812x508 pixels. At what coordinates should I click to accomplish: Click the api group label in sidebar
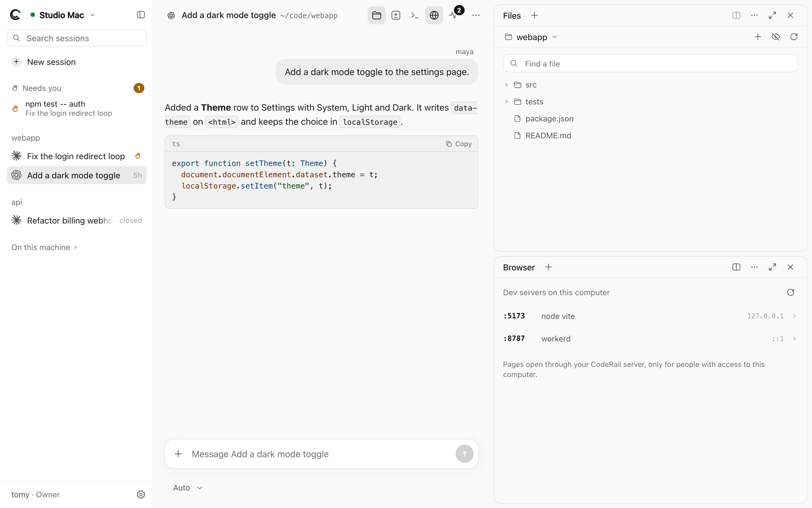17,202
